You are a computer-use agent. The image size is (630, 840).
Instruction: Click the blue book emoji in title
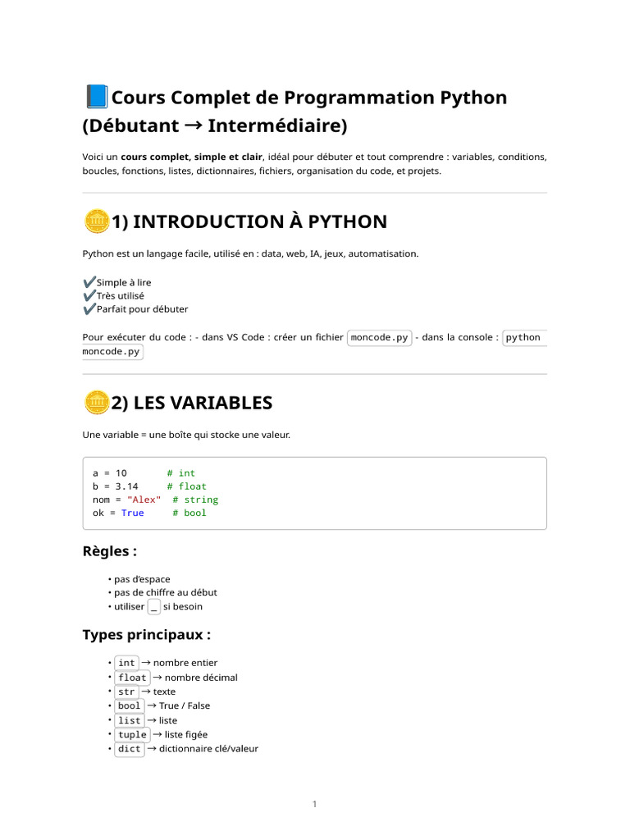point(97,97)
